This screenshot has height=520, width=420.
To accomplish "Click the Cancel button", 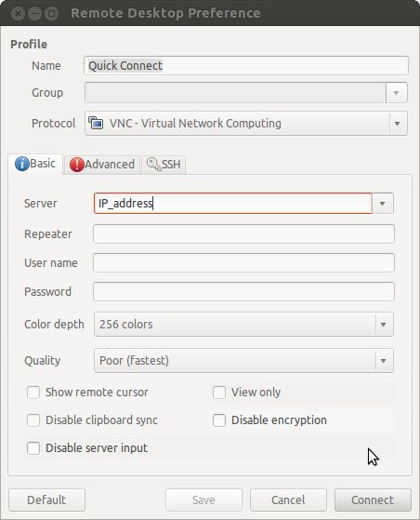I will (x=288, y=500).
